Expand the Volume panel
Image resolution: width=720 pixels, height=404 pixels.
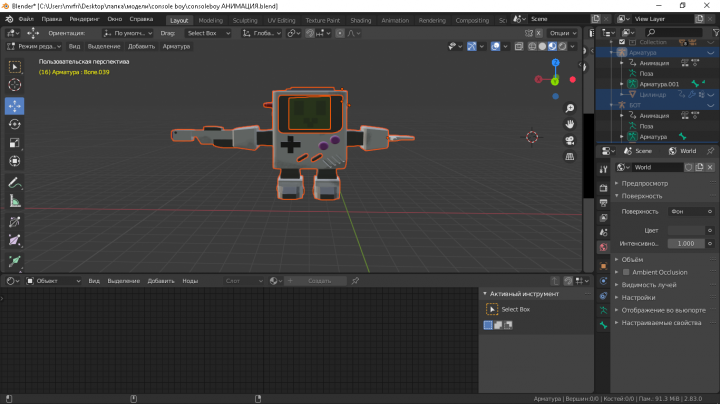pyautogui.click(x=632, y=260)
